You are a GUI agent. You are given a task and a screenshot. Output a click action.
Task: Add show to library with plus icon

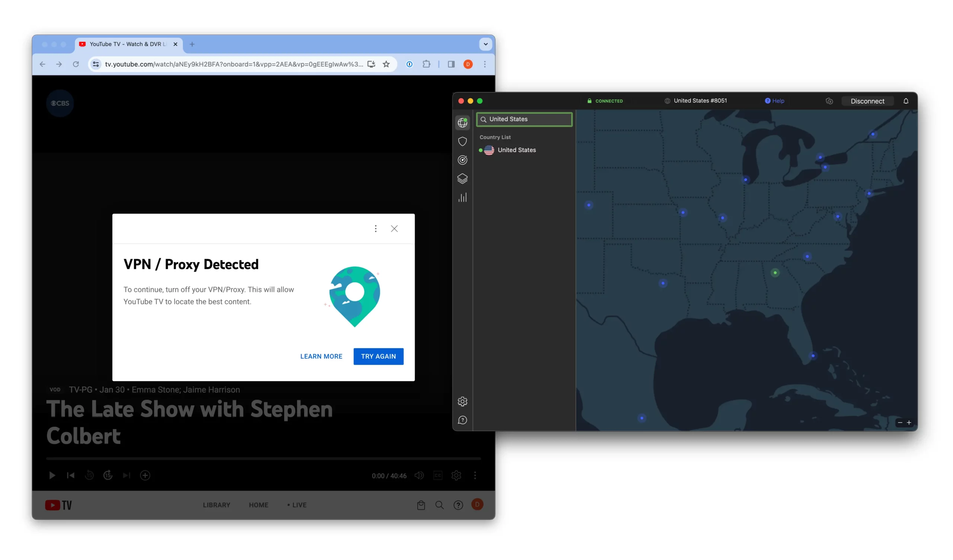coord(145,475)
